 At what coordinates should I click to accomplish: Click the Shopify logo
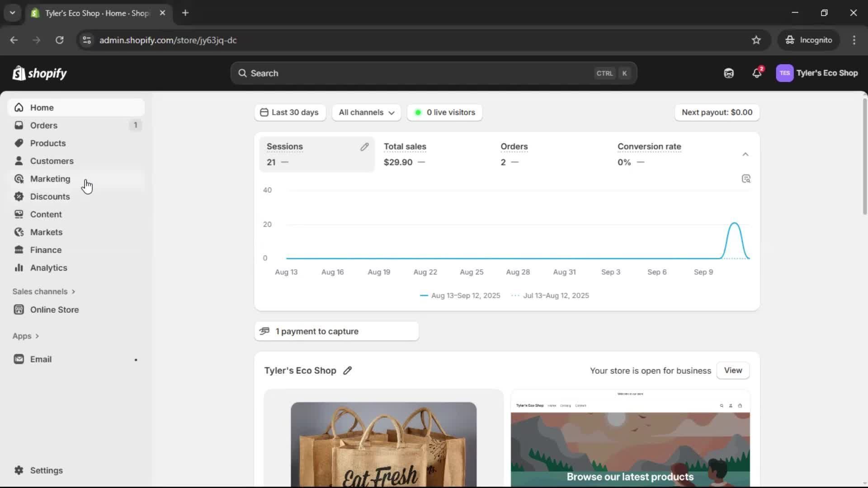coord(40,73)
